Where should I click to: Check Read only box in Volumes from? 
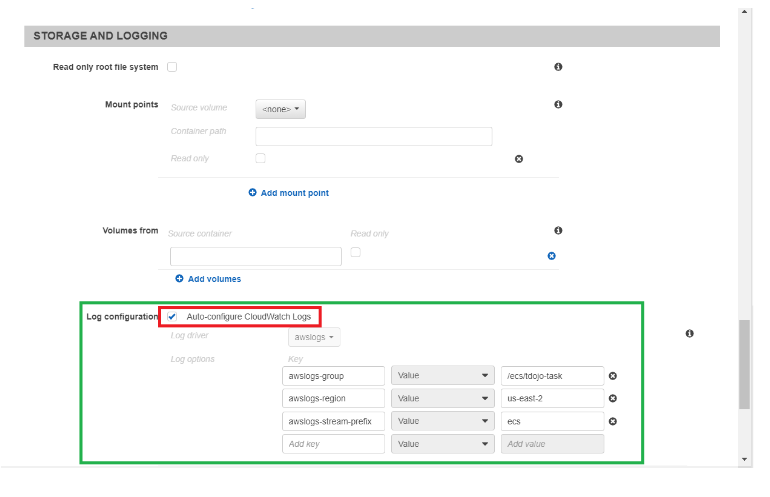pos(355,253)
